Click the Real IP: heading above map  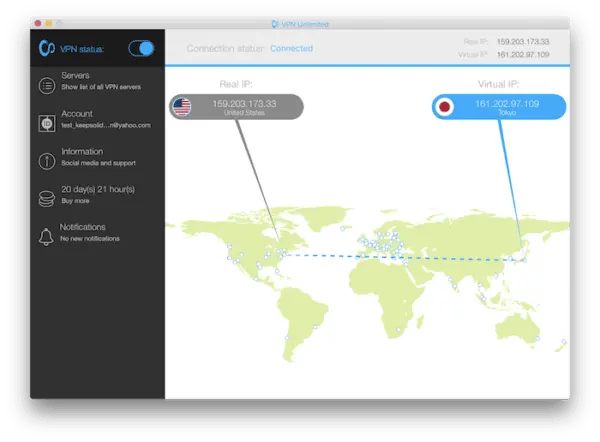click(236, 84)
